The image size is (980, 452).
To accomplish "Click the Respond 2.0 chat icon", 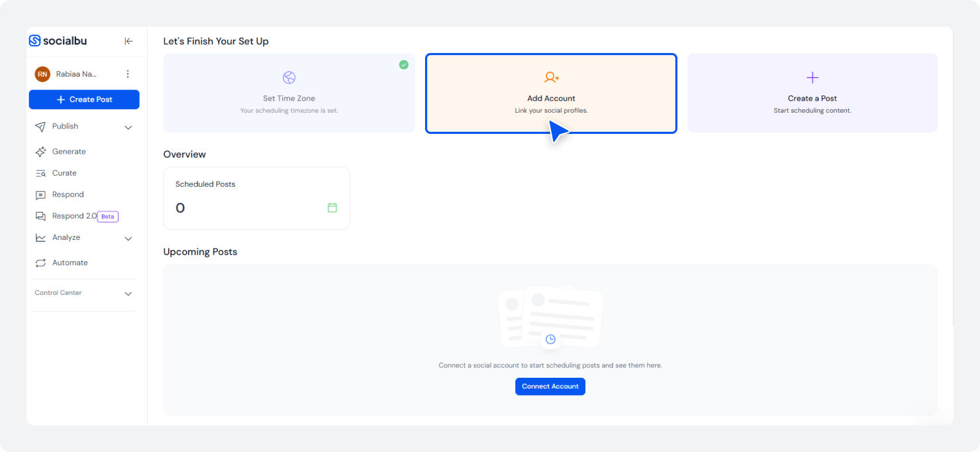I will pos(40,216).
